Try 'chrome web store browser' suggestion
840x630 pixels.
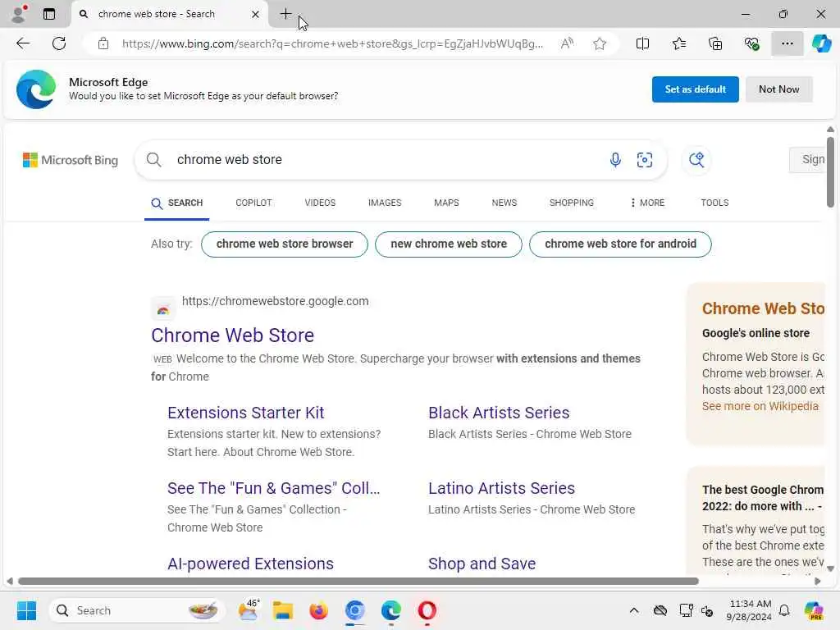[x=285, y=244]
